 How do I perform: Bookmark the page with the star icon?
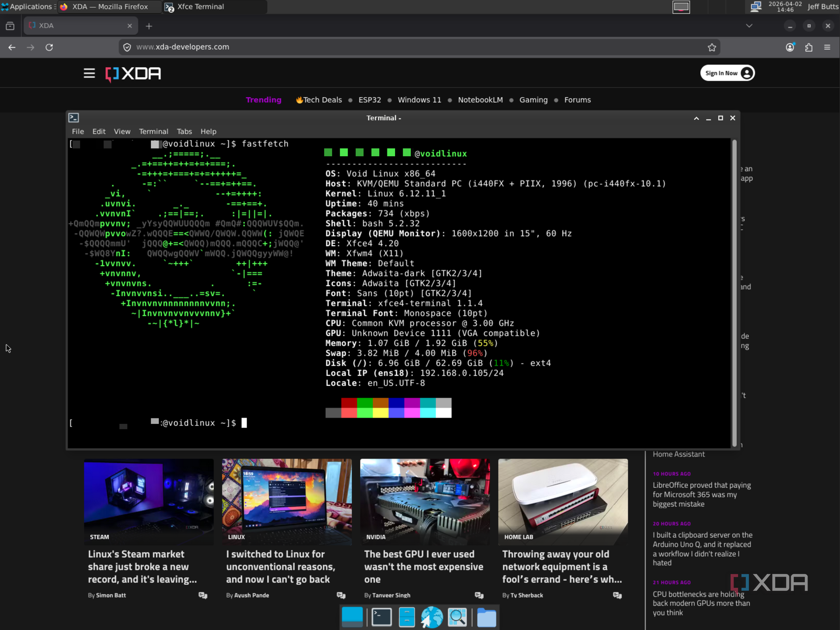point(712,47)
